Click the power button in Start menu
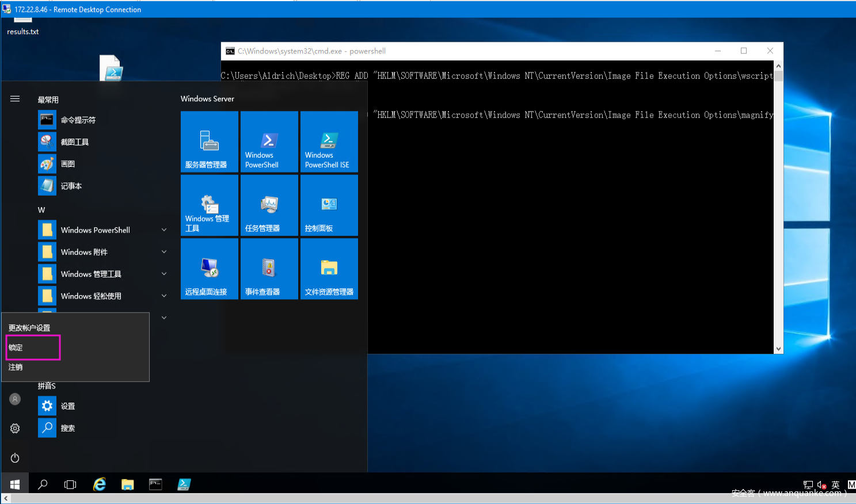This screenshot has width=856, height=504. [x=15, y=458]
